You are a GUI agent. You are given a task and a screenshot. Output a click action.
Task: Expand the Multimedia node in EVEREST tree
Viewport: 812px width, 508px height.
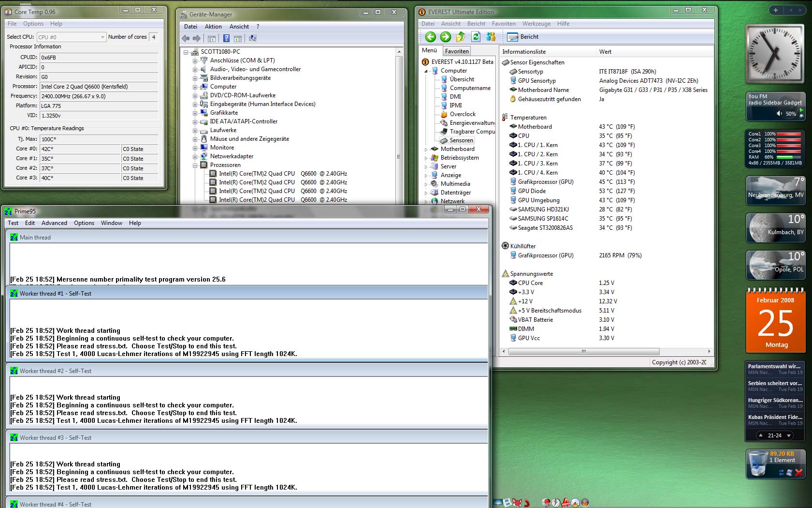coord(426,184)
